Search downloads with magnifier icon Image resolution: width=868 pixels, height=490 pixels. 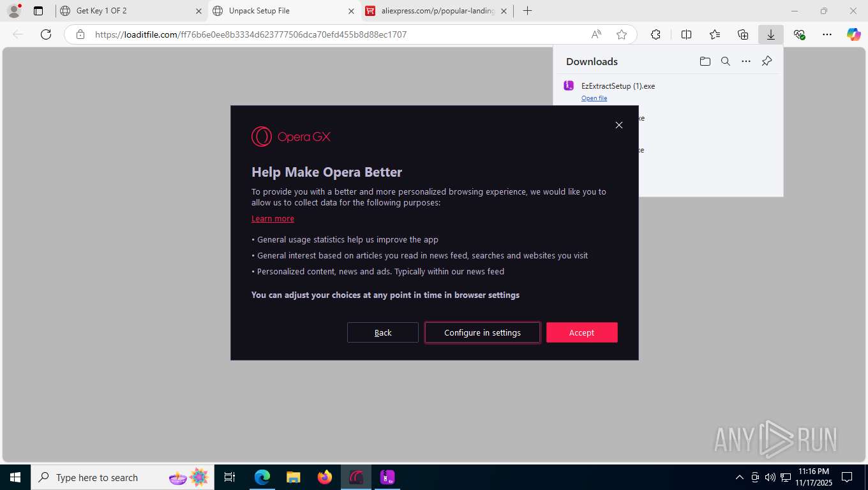(726, 61)
